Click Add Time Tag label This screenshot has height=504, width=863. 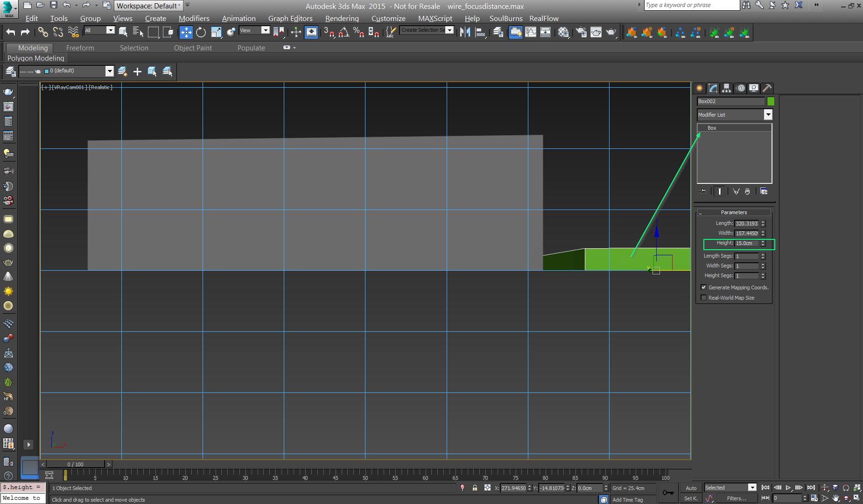[x=627, y=500]
